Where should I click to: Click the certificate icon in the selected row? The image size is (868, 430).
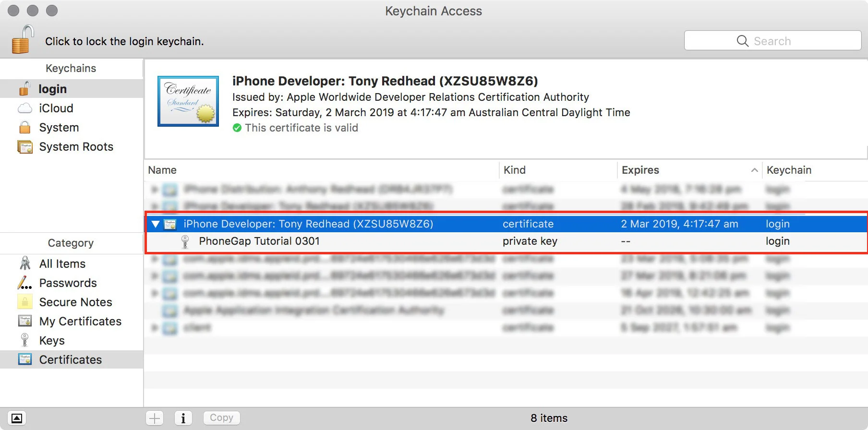click(170, 224)
